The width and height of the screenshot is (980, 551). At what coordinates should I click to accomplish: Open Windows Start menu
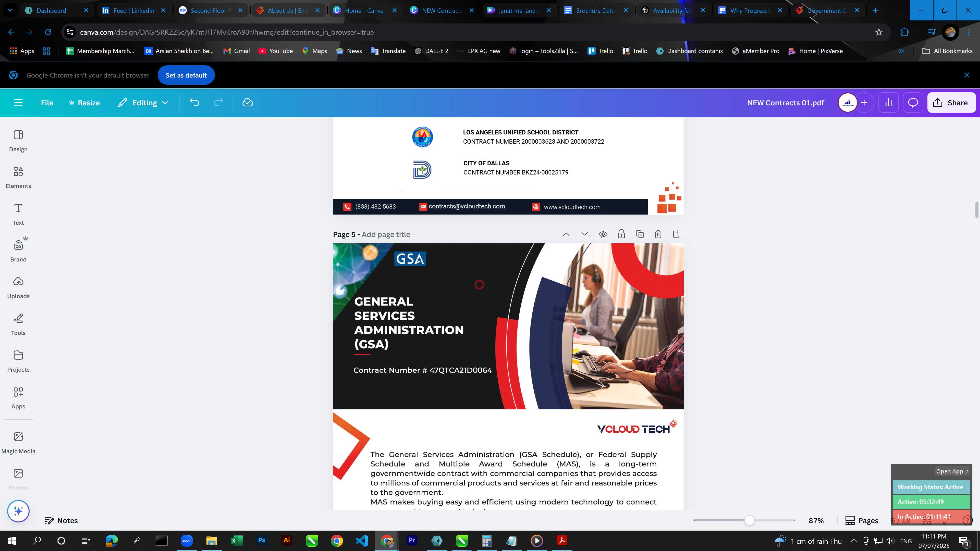coord(12,540)
